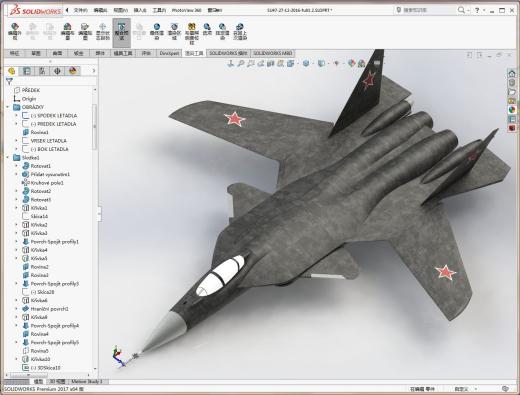Image resolution: width=520 pixels, height=395 pixels.
Task: Switch to the PropertyManager panel icon
Action: (x=27, y=71)
